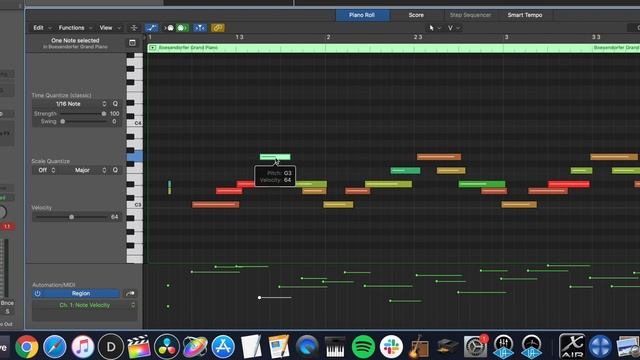Toggle the Collapse Mode icon in toolbar

click(x=134, y=28)
